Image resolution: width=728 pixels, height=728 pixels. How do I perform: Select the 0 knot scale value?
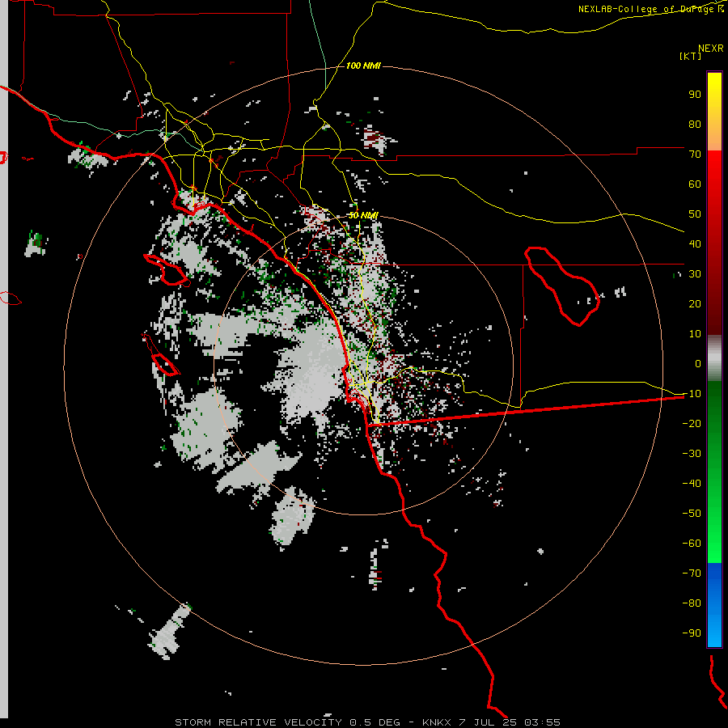[698, 363]
